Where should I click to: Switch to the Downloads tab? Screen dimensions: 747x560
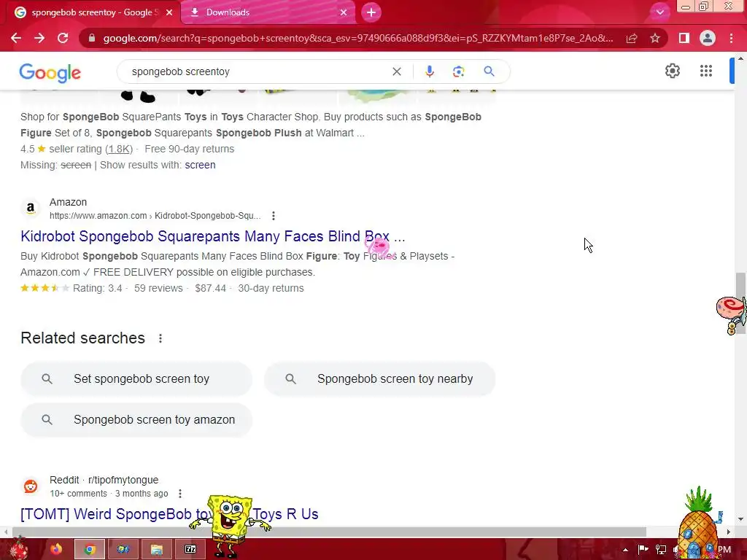(x=268, y=12)
